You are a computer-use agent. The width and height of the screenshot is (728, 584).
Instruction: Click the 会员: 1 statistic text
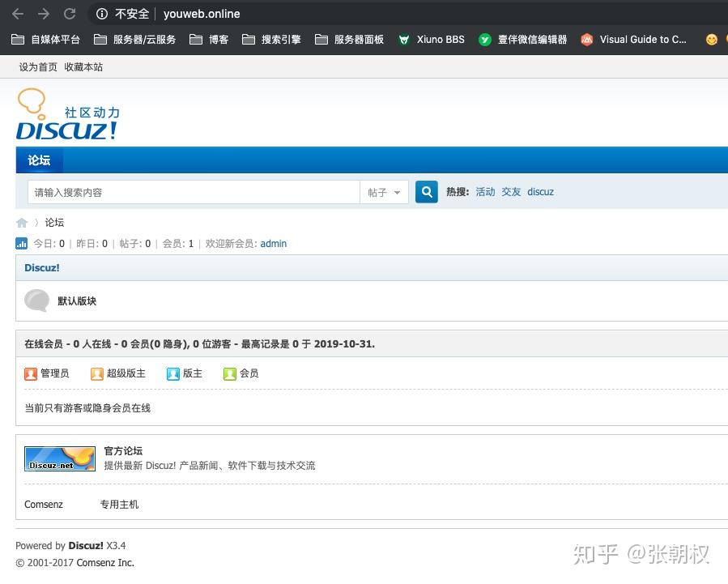pos(178,244)
